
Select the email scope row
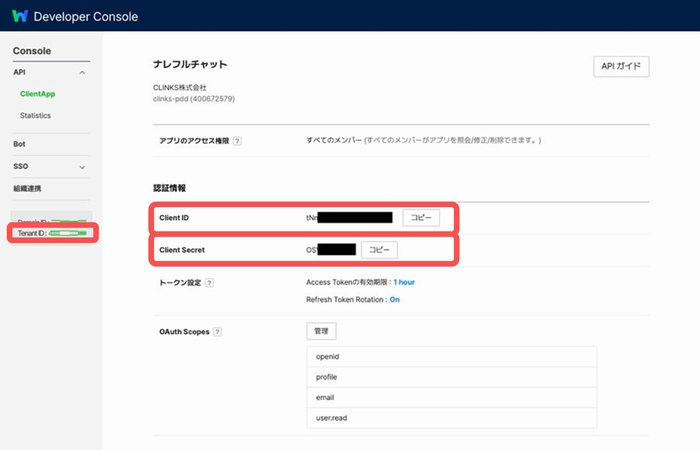click(x=452, y=397)
